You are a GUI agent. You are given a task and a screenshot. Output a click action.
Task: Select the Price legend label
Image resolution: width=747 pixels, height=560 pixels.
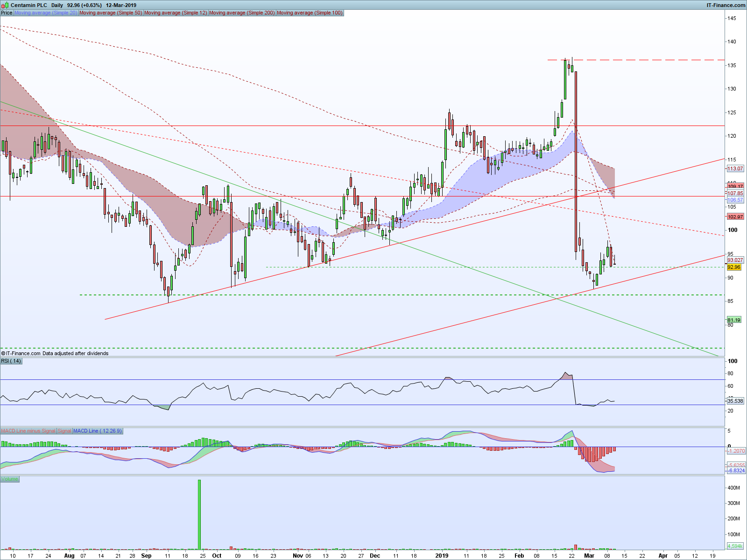pyautogui.click(x=7, y=13)
